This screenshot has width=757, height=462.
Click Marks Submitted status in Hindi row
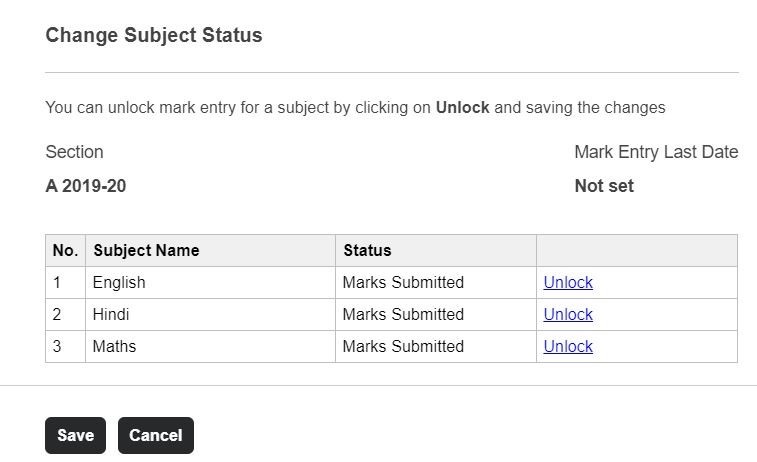(403, 314)
